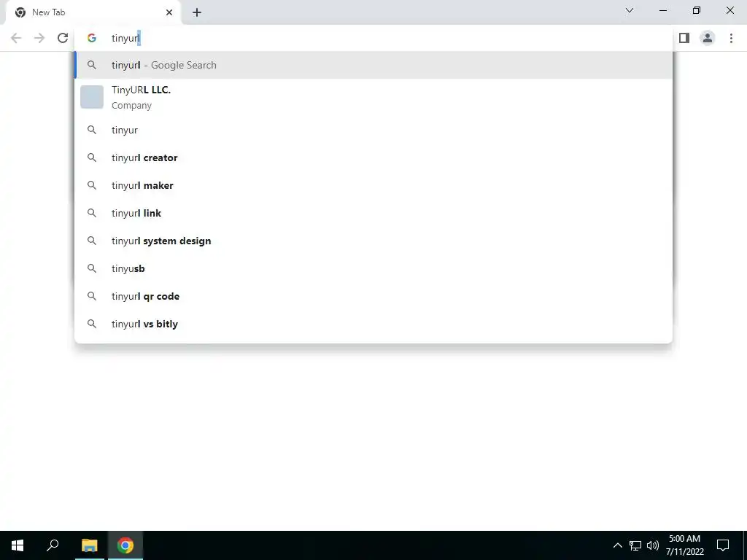This screenshot has height=560, width=747.
Task: Pick the 'tinyur' suggestion
Action: [x=373, y=130]
